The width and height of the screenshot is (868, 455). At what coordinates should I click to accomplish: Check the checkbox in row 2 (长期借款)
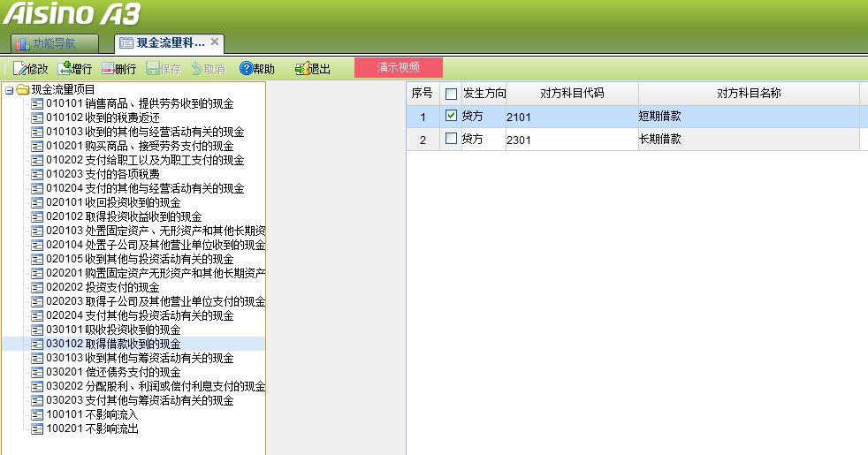point(452,139)
